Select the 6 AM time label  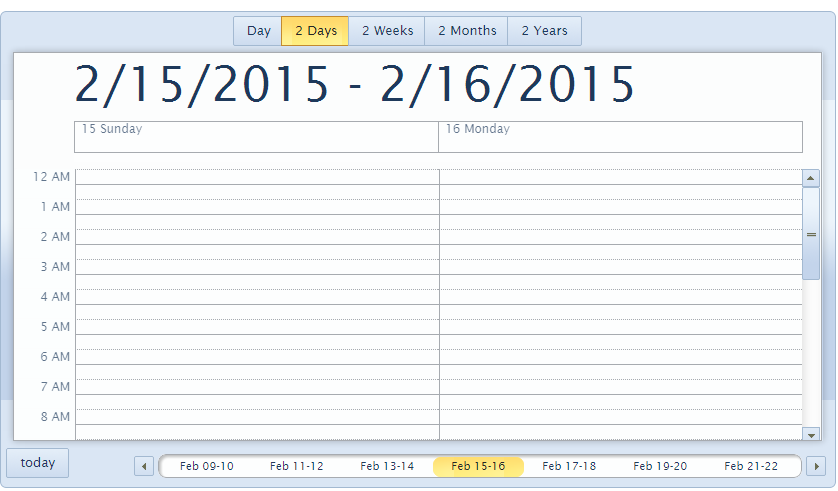(x=55, y=356)
